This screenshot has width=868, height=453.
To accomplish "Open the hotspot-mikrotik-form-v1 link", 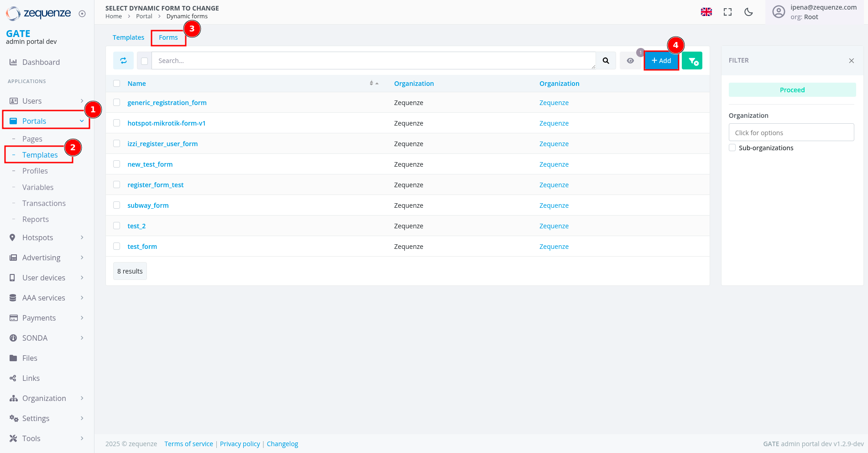I will (167, 123).
